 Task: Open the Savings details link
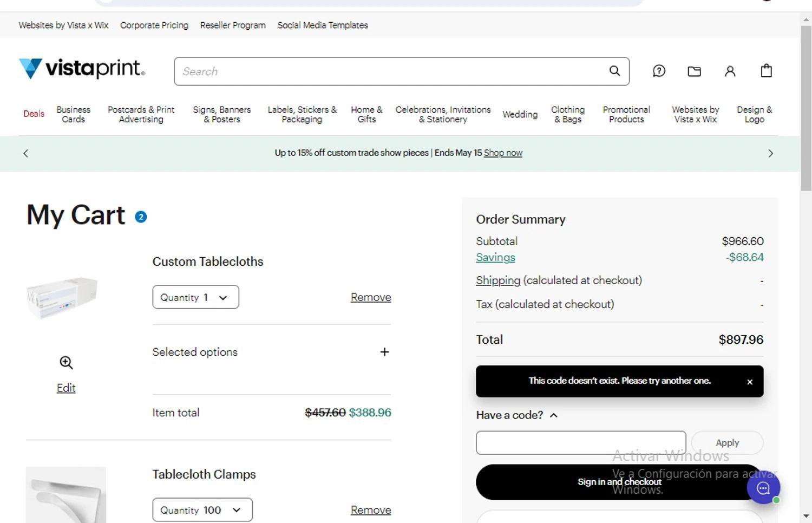[x=495, y=257]
